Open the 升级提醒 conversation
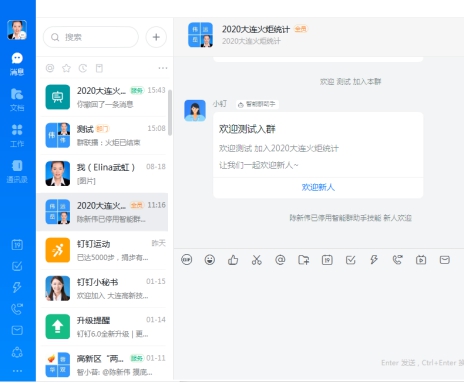 tap(103, 327)
